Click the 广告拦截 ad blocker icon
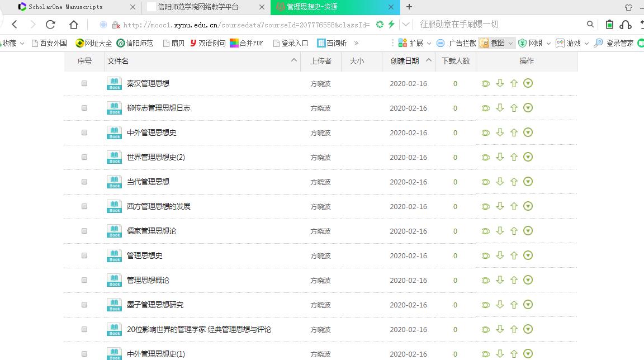The height and width of the screenshot is (360, 644). tap(461, 42)
